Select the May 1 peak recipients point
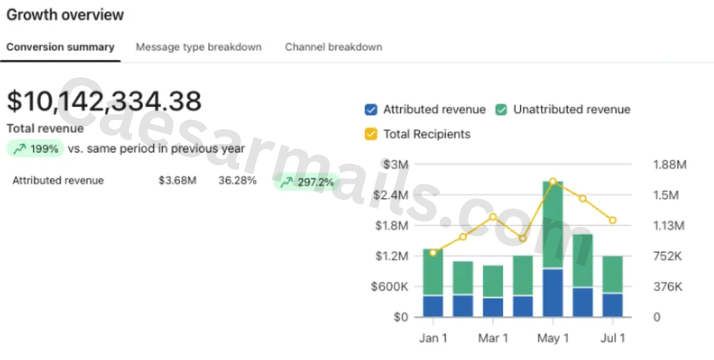The width and height of the screenshot is (714, 360). (553, 182)
